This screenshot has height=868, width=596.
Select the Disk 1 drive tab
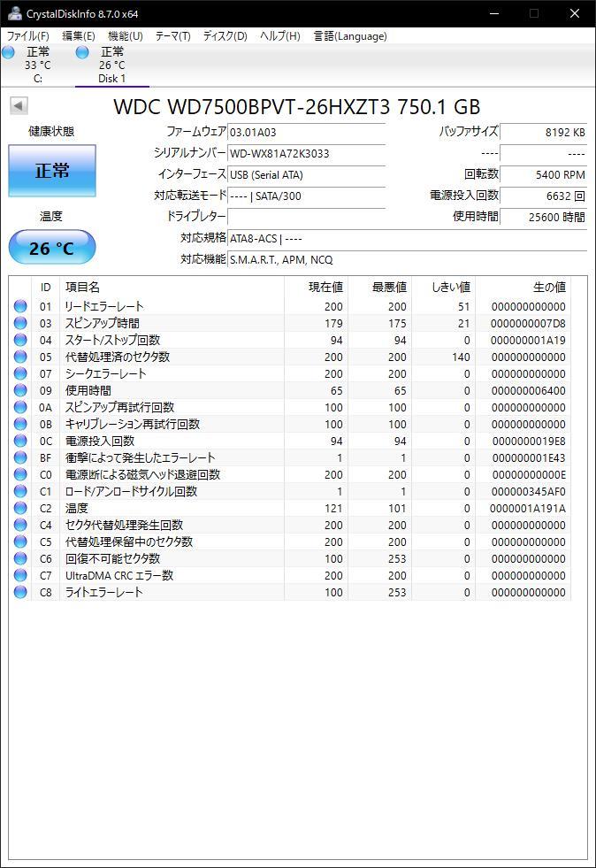111,65
